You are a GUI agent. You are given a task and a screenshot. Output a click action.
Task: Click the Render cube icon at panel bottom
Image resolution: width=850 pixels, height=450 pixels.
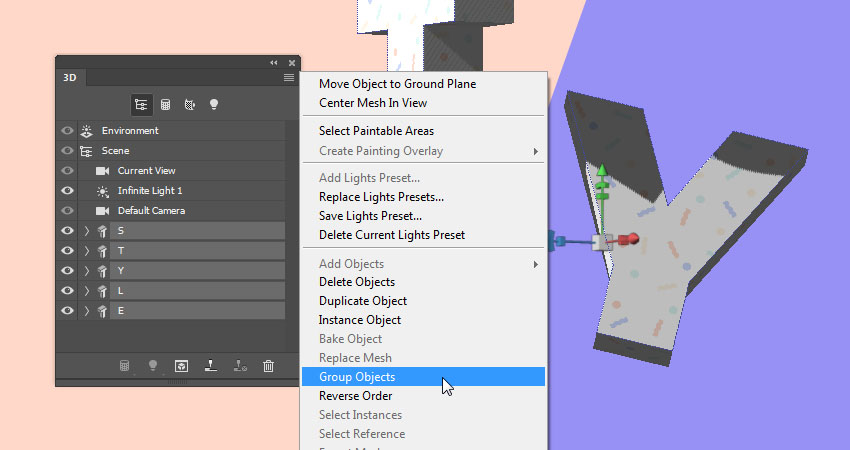point(182,366)
